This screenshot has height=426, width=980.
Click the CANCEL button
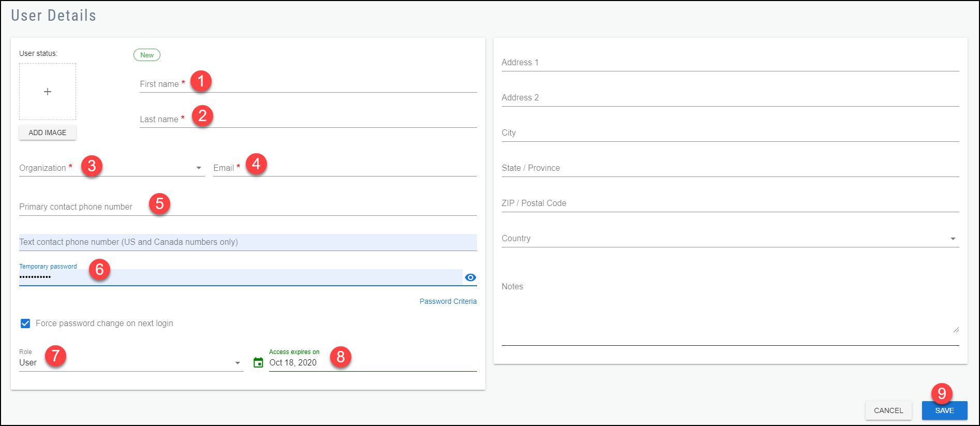888,410
